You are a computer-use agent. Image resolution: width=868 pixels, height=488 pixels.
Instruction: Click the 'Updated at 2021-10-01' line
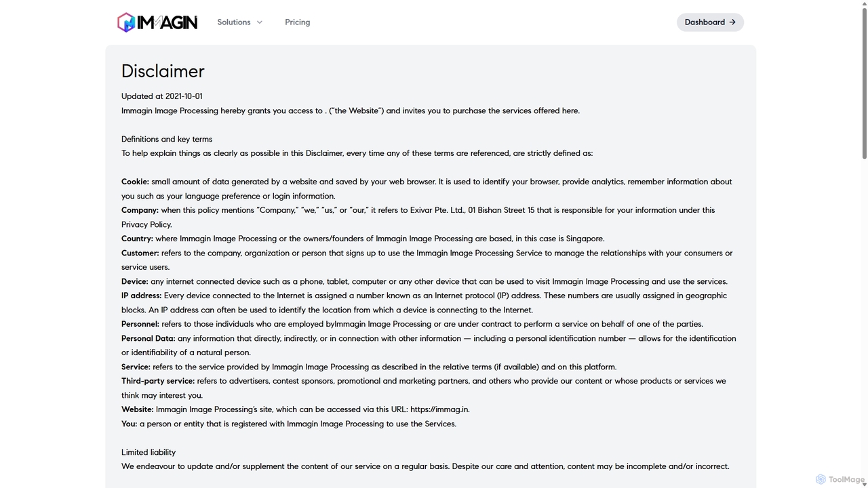click(161, 96)
